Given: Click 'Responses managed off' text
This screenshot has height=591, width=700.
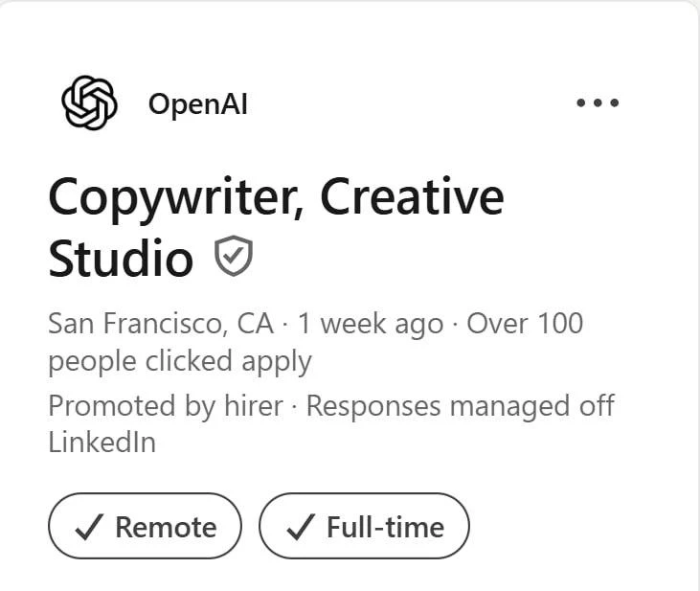Looking at the screenshot, I should tap(461, 406).
